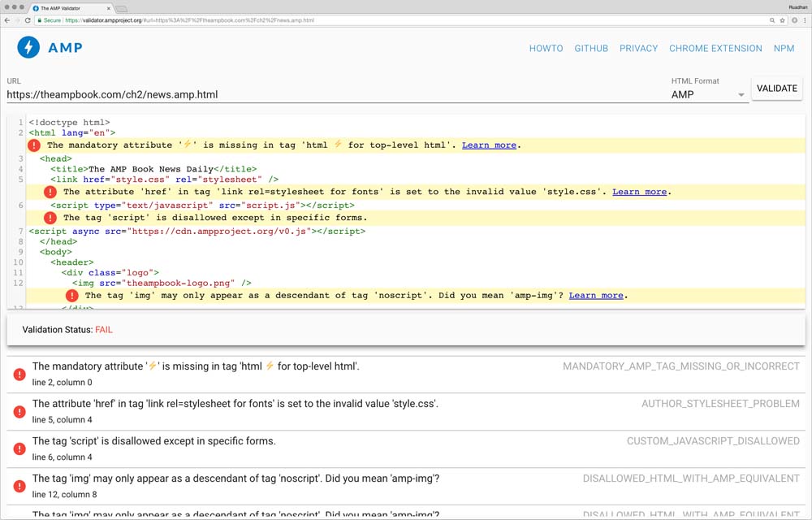Open the GITHUB link in navigation
This screenshot has width=812, height=520.
click(x=591, y=48)
